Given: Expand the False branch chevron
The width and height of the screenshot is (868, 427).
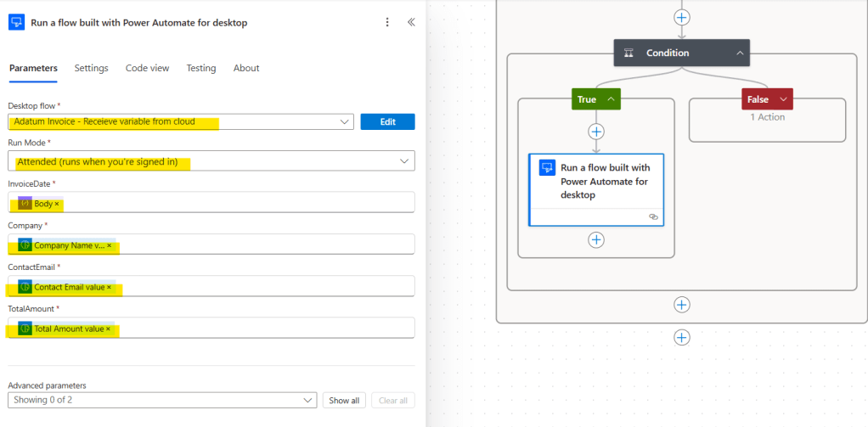Looking at the screenshot, I should point(783,99).
